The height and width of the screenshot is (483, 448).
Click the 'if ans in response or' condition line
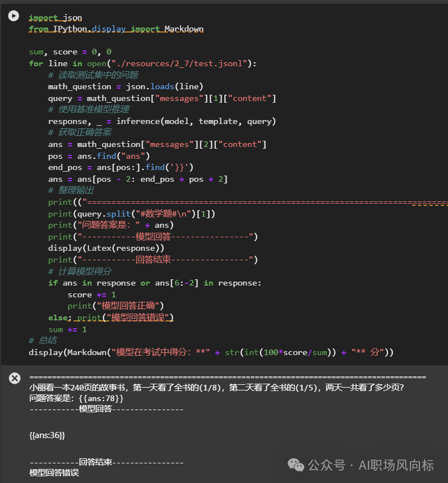point(155,283)
